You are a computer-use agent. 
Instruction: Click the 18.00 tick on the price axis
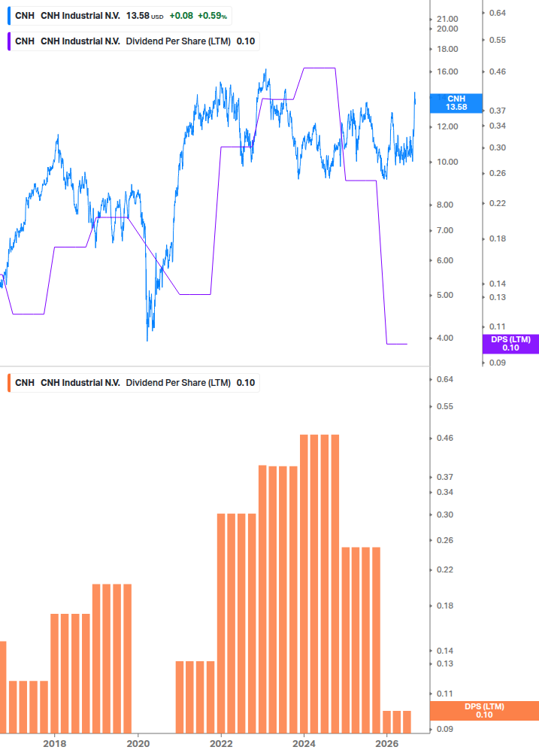tap(447, 49)
